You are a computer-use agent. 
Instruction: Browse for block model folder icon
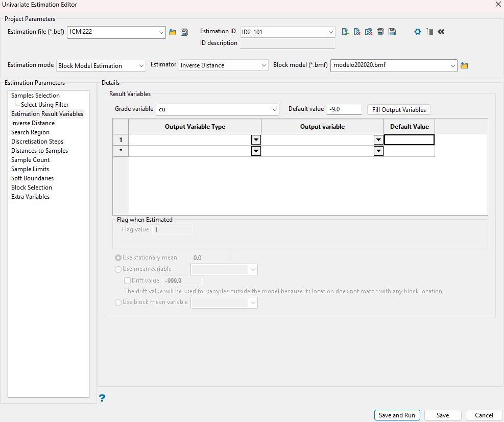(x=464, y=65)
